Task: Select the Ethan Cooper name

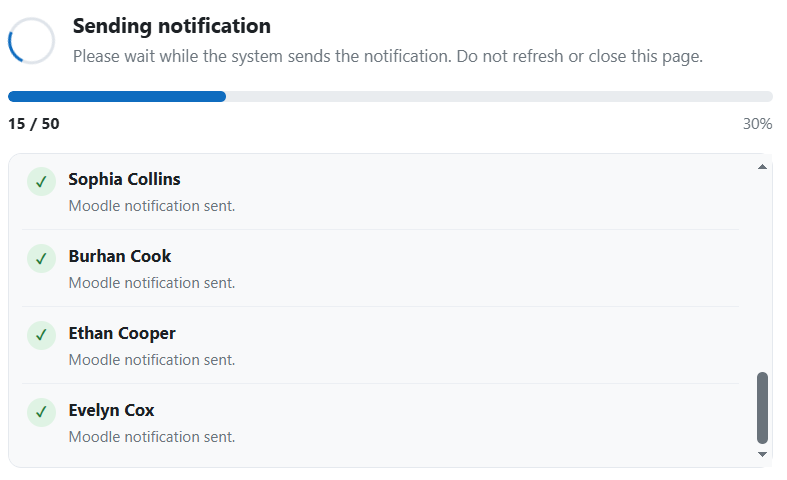Action: 122,333
